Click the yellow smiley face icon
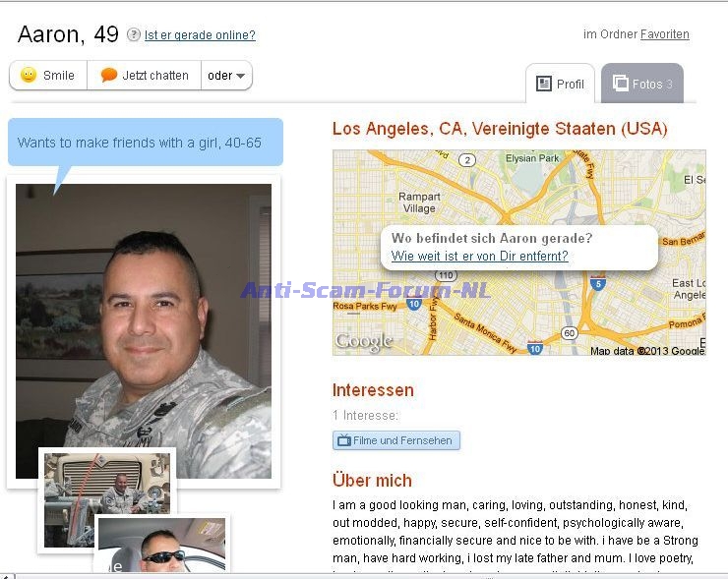This screenshot has height=579, width=728. 29,75
